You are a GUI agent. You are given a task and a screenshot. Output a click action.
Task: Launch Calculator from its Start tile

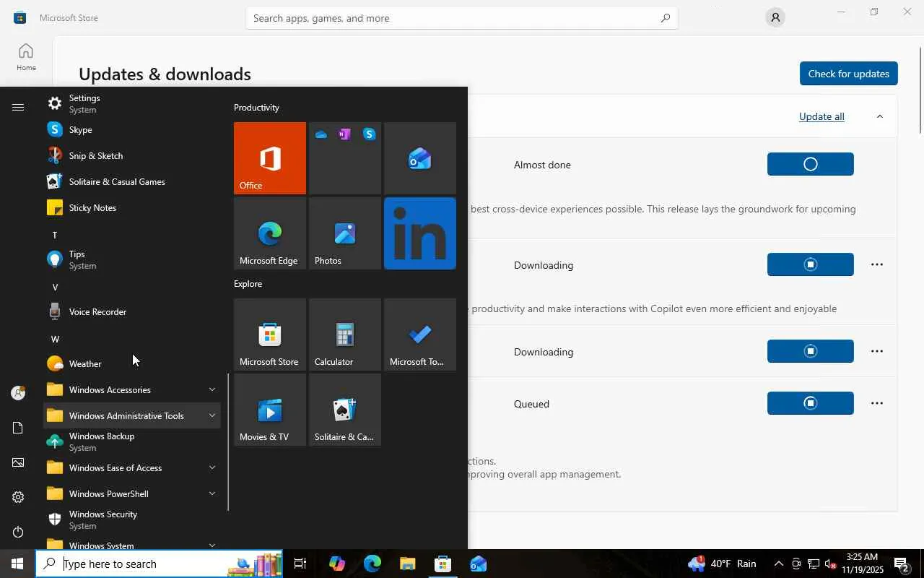(x=345, y=335)
